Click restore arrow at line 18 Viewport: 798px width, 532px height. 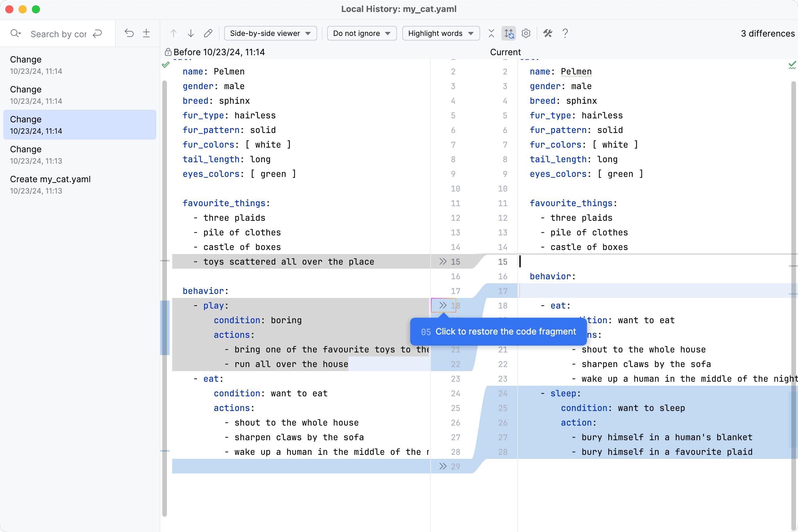[443, 305]
